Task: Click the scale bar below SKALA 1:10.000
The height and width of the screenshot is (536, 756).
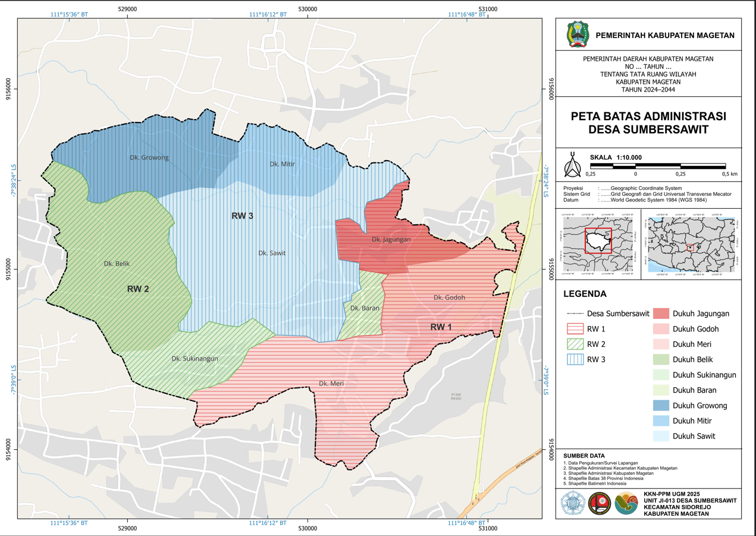Action: point(657,165)
